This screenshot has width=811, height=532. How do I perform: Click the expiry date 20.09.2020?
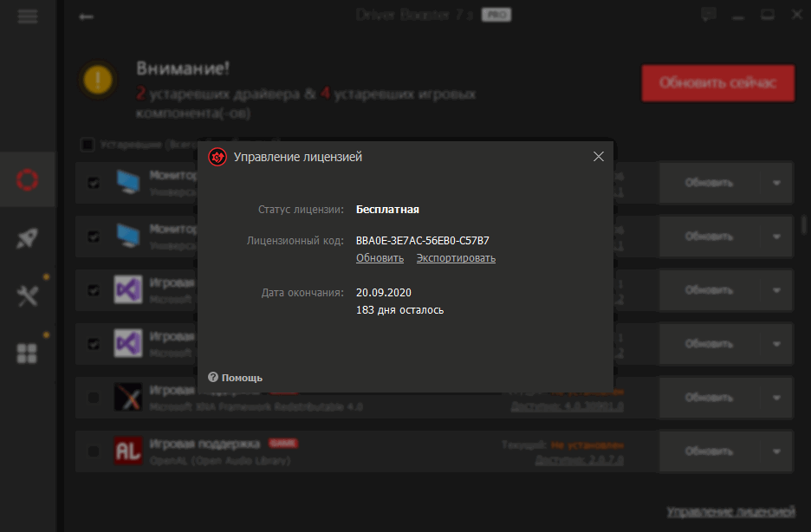pos(383,293)
